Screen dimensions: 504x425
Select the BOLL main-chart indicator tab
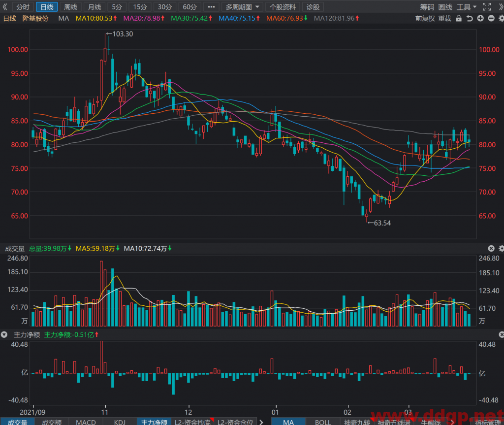(x=323, y=422)
